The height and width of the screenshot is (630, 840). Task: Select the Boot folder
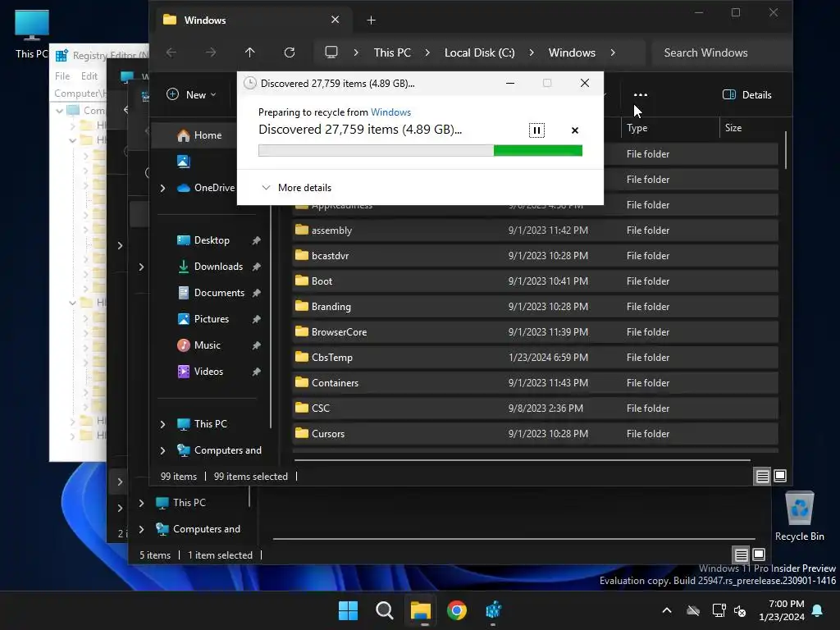pos(535,281)
